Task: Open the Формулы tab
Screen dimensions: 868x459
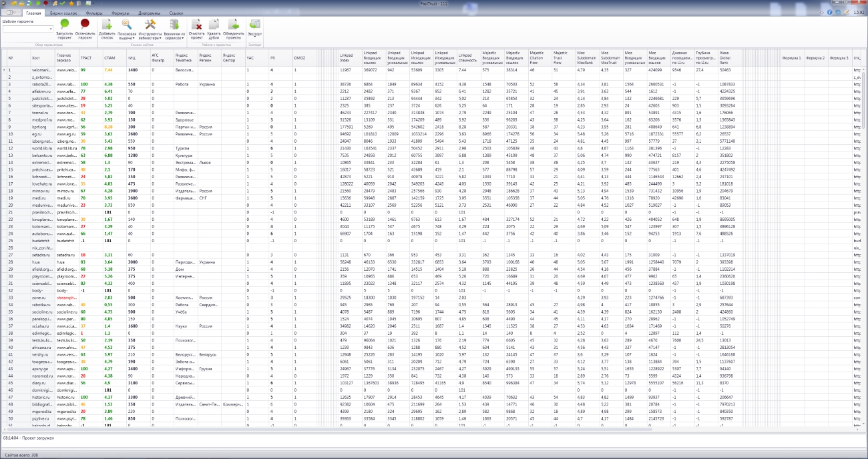Action: coord(120,13)
